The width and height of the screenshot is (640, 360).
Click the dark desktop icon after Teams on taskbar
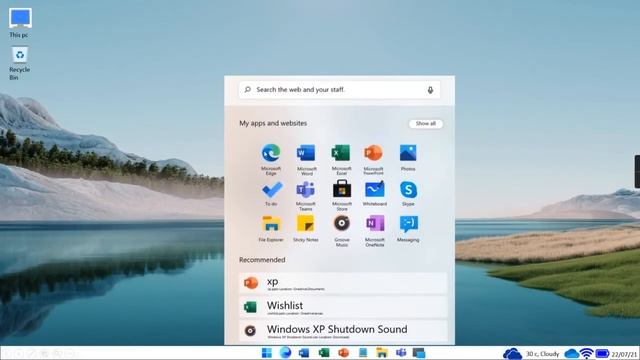point(419,353)
